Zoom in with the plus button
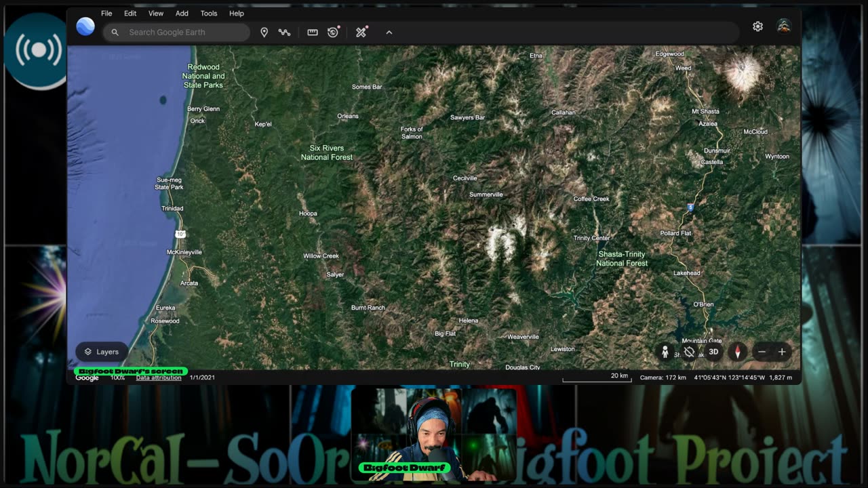 pos(782,352)
